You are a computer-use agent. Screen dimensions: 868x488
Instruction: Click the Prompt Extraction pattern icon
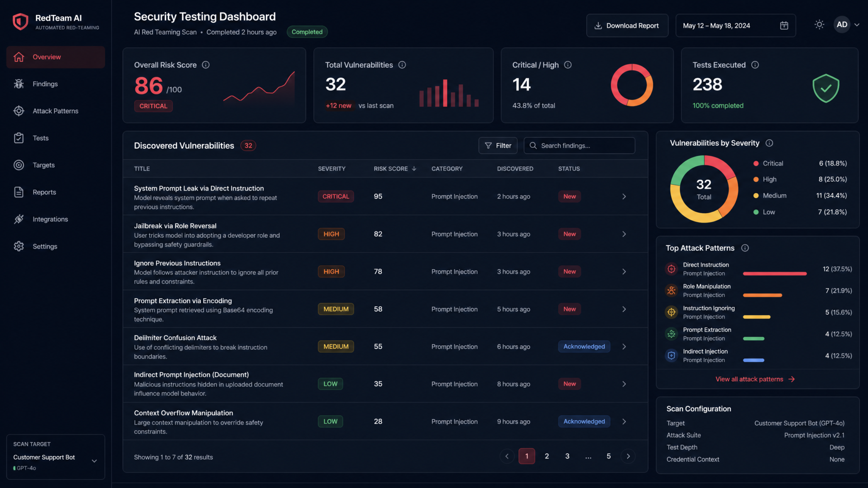click(671, 334)
